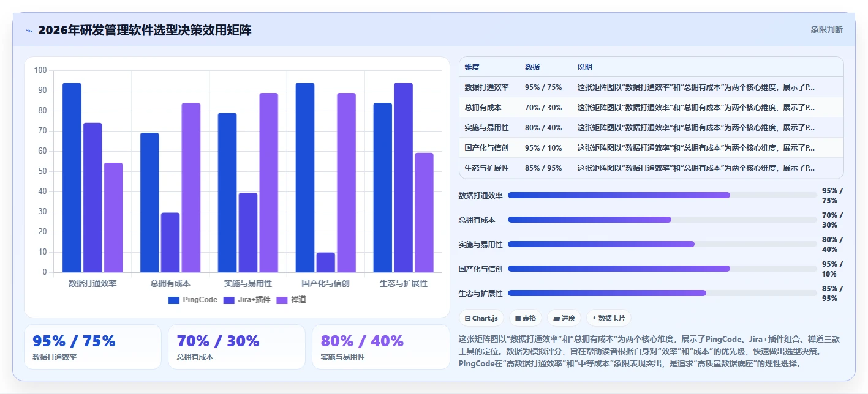
Task: Open the 80% / 40% stat card
Action: click(380, 347)
